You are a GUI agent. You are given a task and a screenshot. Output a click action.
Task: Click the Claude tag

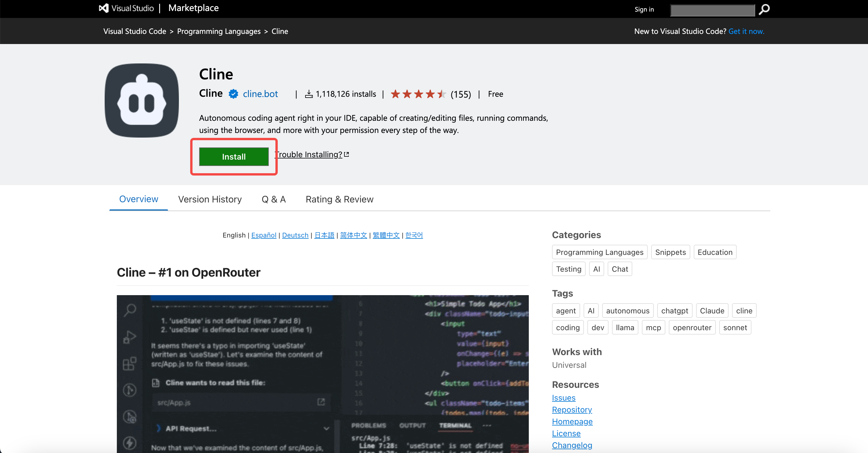[x=712, y=310]
